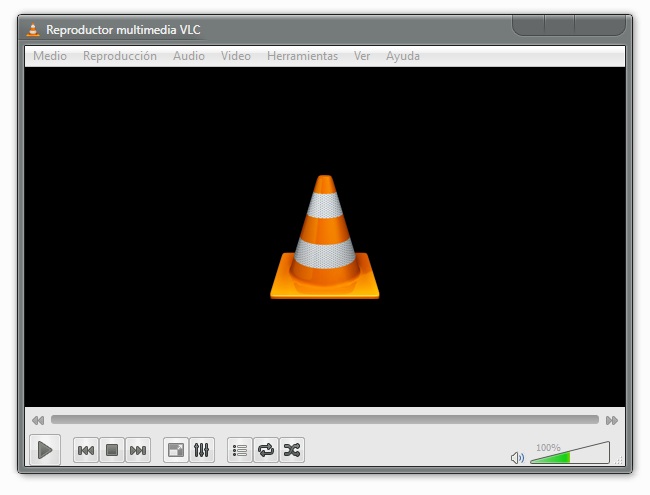Show extended settings equalizer icon
This screenshot has height=495, width=650.
pyautogui.click(x=201, y=450)
